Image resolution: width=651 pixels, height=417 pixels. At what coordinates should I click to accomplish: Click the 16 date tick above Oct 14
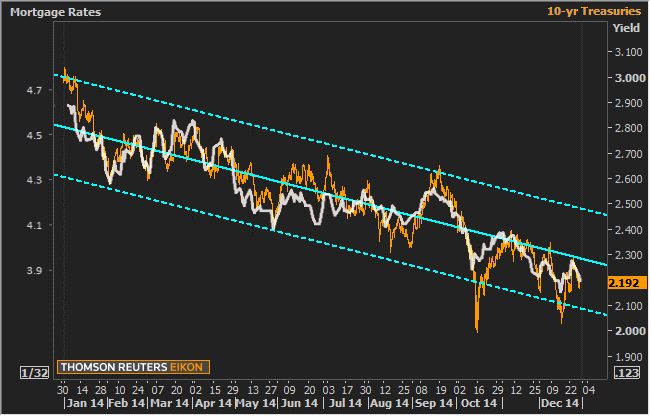tap(479, 391)
